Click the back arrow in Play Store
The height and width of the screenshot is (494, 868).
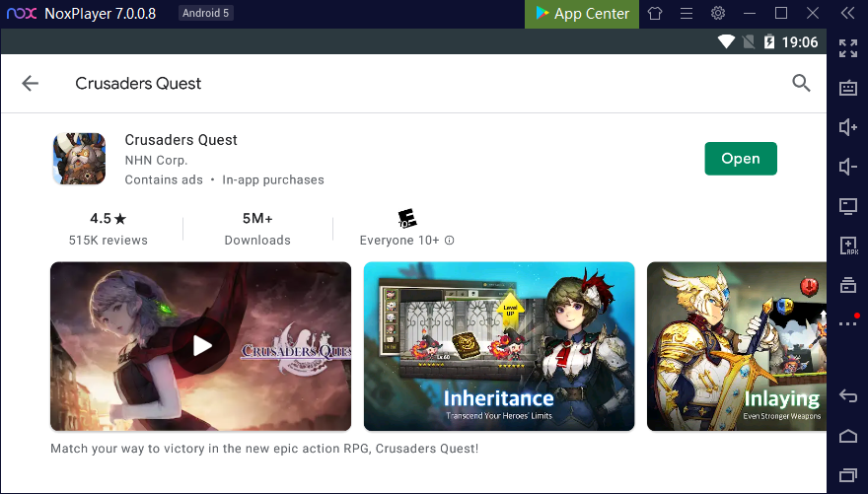[30, 84]
